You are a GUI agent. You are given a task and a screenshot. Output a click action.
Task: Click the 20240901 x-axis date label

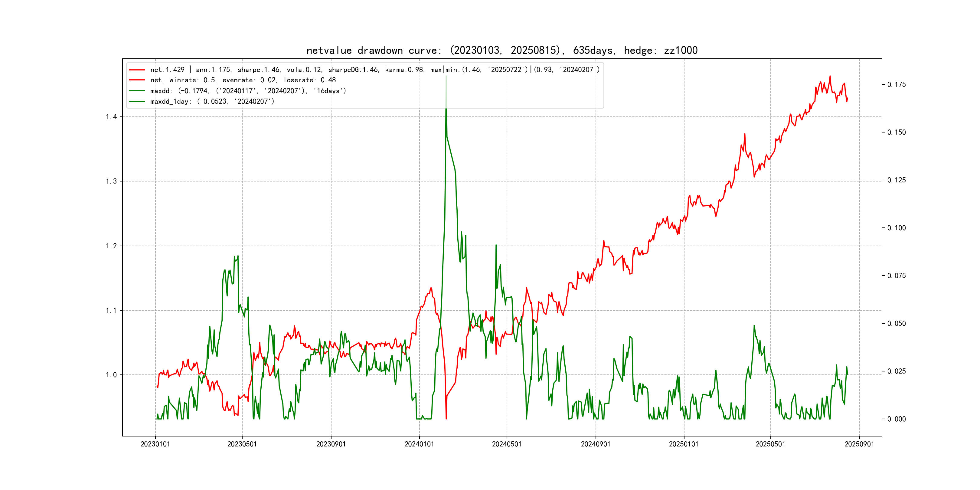pos(595,444)
